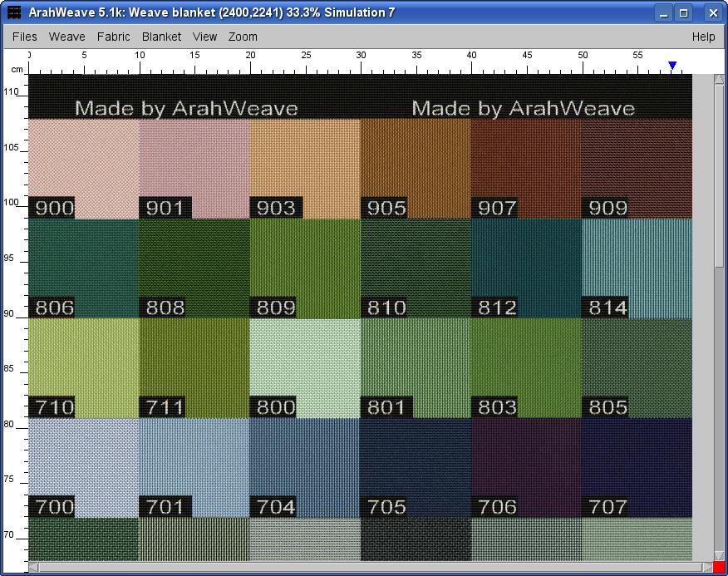
Task: Open the Weave menu
Action: (x=66, y=37)
